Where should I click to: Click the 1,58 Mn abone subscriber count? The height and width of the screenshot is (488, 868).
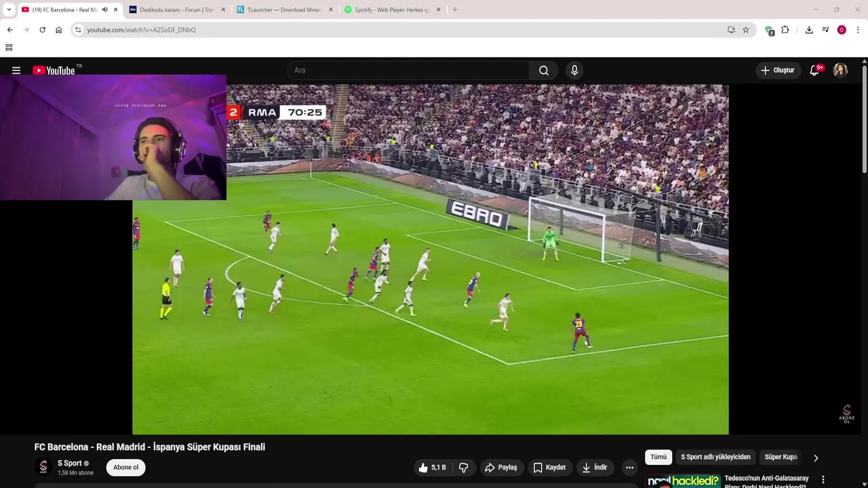(x=75, y=473)
